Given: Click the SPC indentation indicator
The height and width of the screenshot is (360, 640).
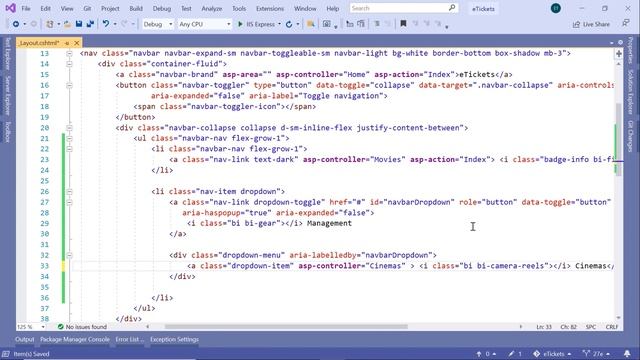Looking at the screenshot, I should coord(591,327).
